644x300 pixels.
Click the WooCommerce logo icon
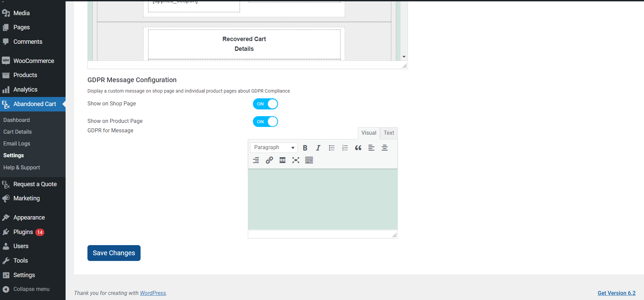coord(6,61)
